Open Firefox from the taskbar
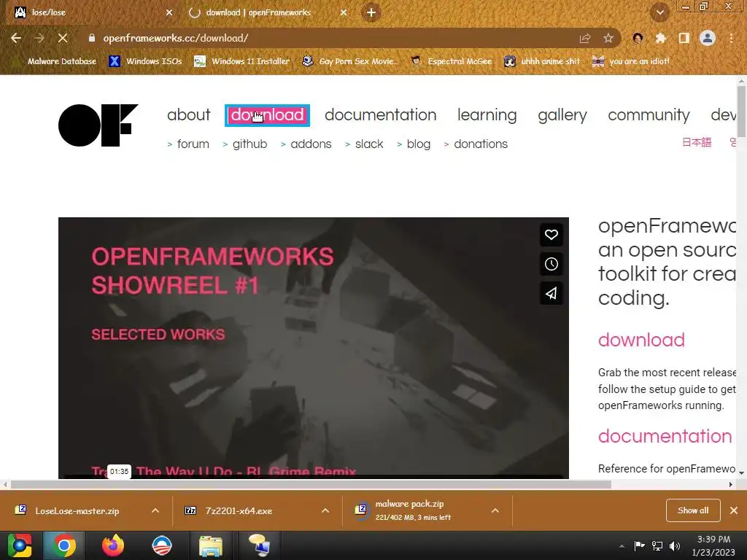The width and height of the screenshot is (747, 560). pos(113,545)
